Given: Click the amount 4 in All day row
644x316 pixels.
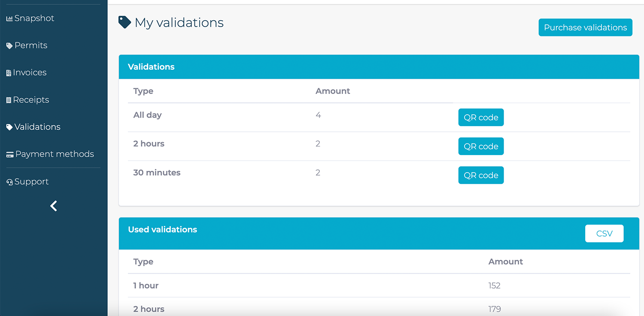Looking at the screenshot, I should click(318, 115).
